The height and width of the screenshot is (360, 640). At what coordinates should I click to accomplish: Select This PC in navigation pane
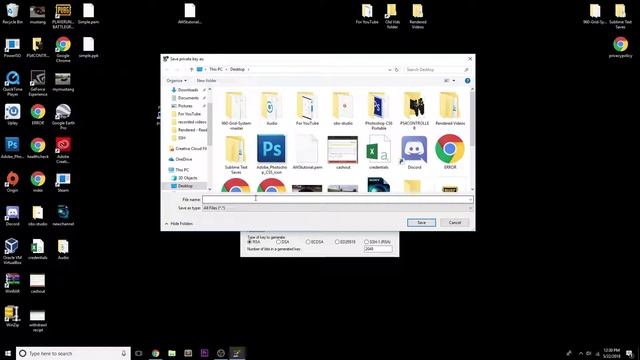click(182, 170)
